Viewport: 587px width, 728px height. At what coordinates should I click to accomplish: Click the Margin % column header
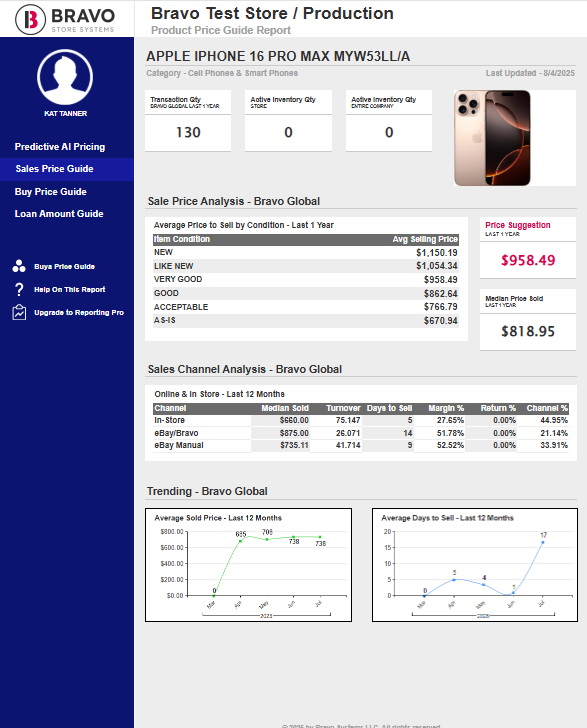click(446, 408)
